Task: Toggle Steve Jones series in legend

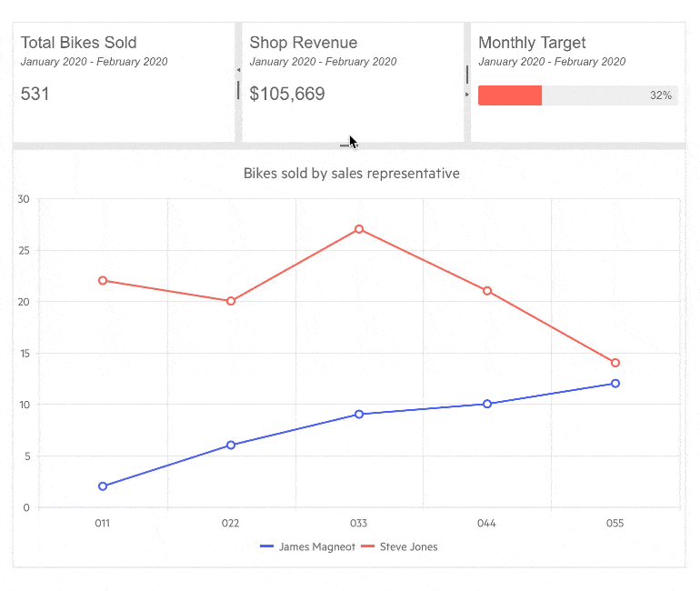Action: (399, 546)
